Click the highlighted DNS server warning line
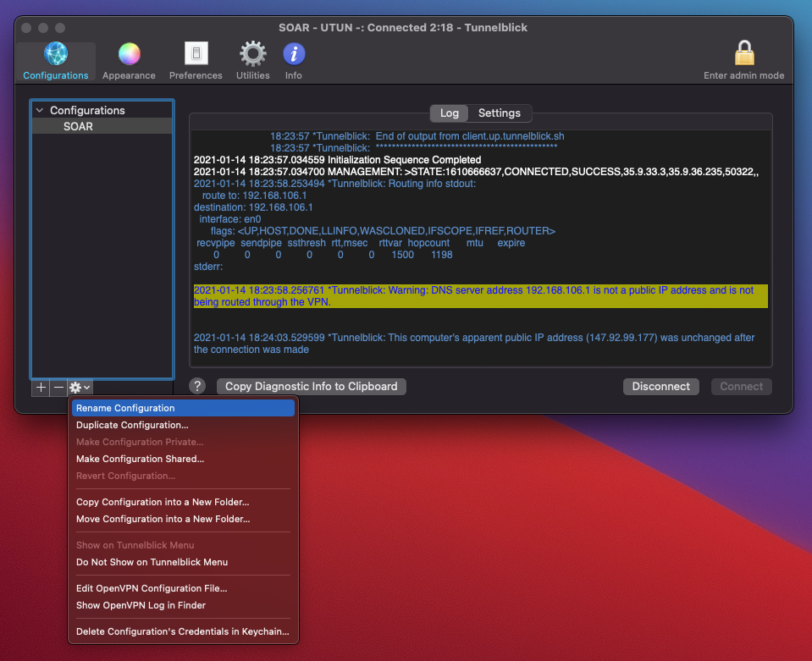This screenshot has width=812, height=661. 480,296
